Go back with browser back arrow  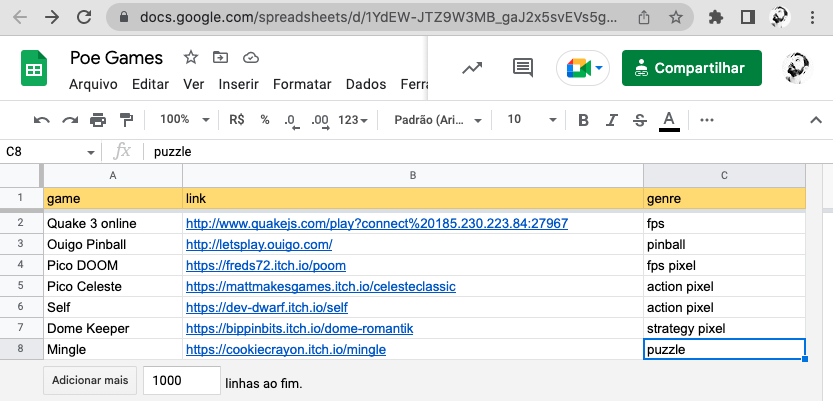point(20,18)
